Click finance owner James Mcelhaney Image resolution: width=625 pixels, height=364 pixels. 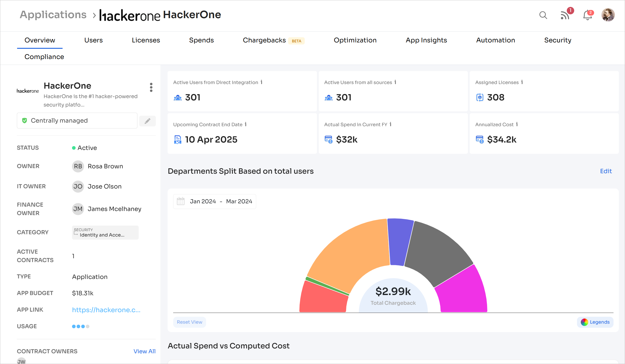tap(114, 209)
